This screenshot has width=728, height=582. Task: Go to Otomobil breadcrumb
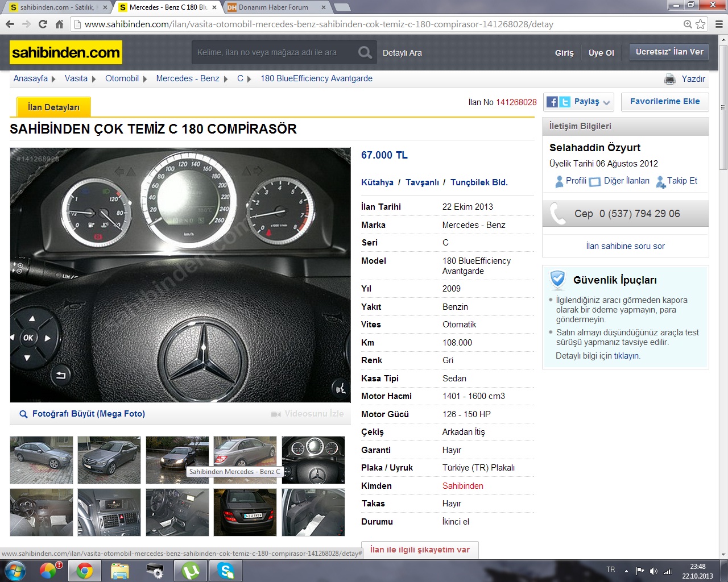(x=122, y=78)
